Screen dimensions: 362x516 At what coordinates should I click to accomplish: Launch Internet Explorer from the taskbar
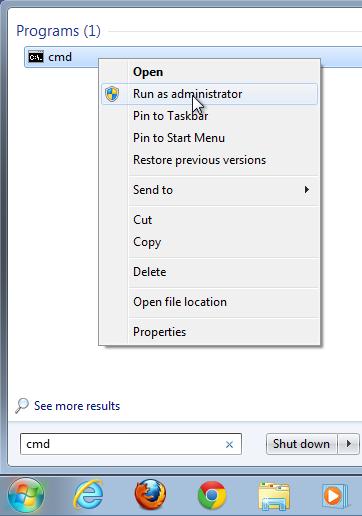coord(88,495)
